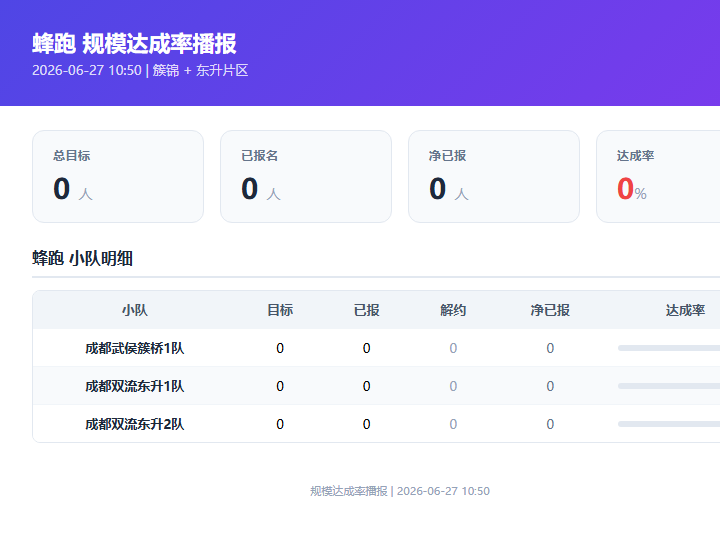Select the date line 2026-06-27 10:50 | 簇锦 + 东升片区
This screenshot has width=720, height=540.
pos(140,70)
